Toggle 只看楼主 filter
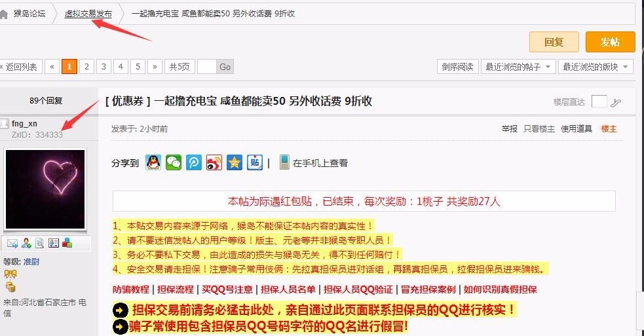This screenshot has height=336, width=644. pos(539,129)
